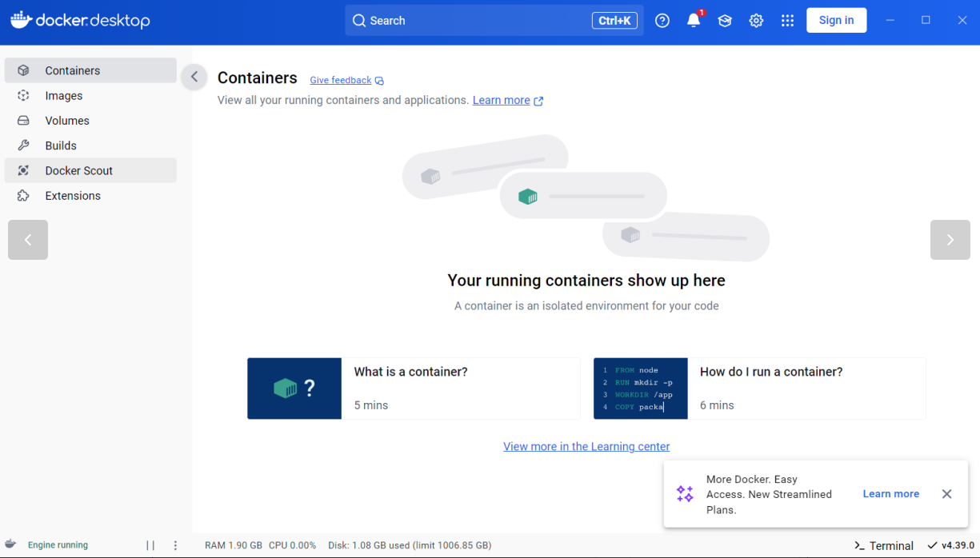
Task: Click the Docker whale engine status icon
Action: point(11,544)
